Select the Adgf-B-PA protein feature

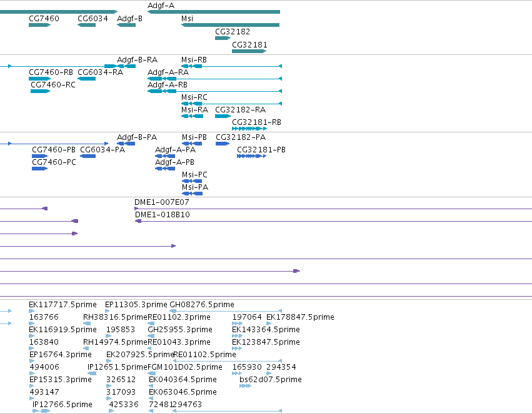click(x=126, y=144)
